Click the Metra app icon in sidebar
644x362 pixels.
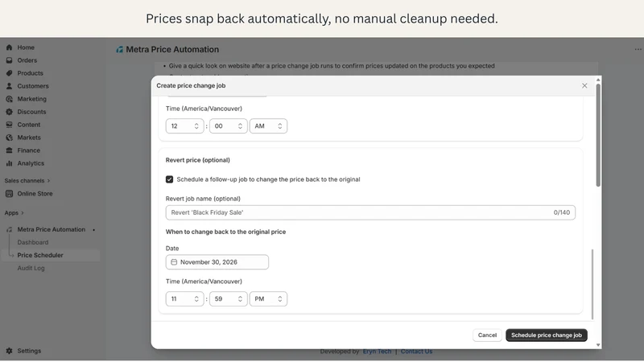pos(9,229)
